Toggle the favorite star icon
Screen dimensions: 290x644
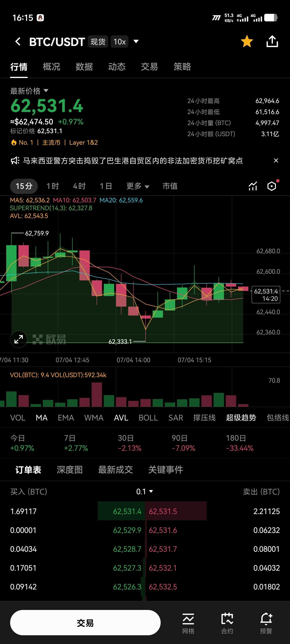(247, 41)
